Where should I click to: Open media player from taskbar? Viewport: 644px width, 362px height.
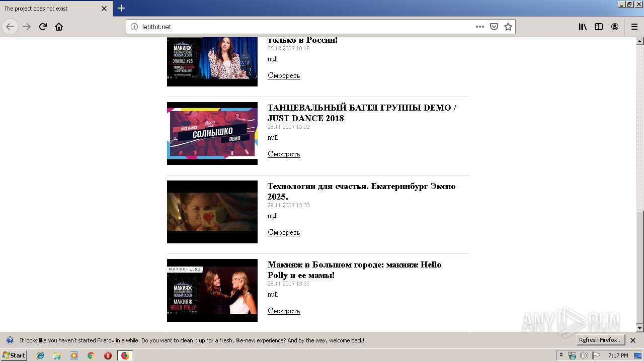click(74, 355)
